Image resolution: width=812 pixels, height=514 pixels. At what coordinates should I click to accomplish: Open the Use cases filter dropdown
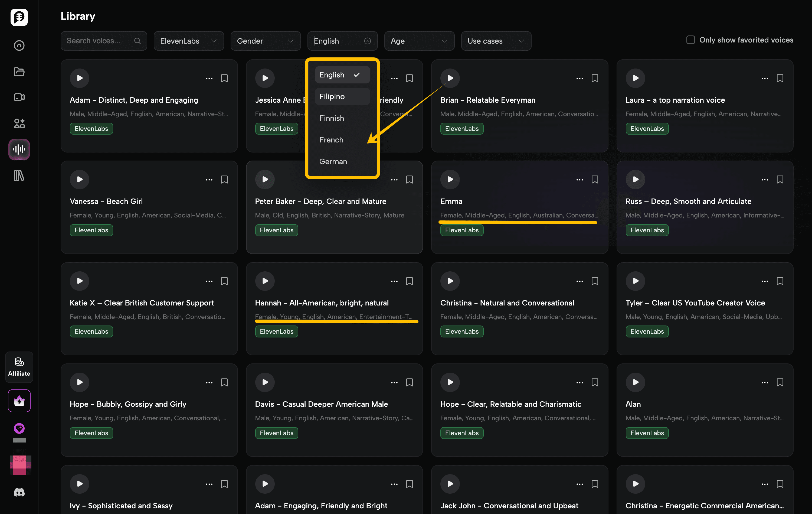click(496, 41)
